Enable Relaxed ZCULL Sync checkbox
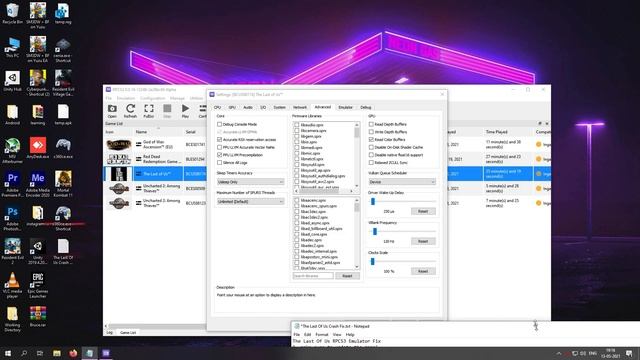The image size is (640, 360). tap(371, 162)
